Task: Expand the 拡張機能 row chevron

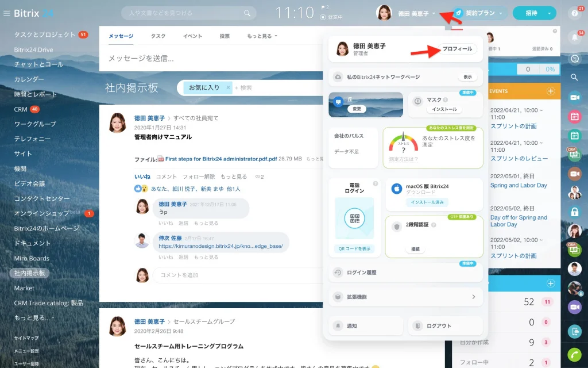Action: pos(474,297)
